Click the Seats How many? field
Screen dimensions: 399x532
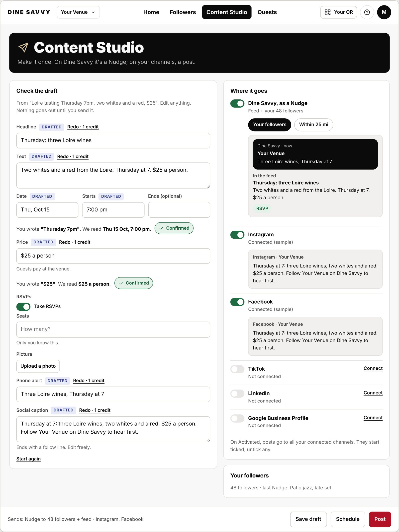[113, 330]
